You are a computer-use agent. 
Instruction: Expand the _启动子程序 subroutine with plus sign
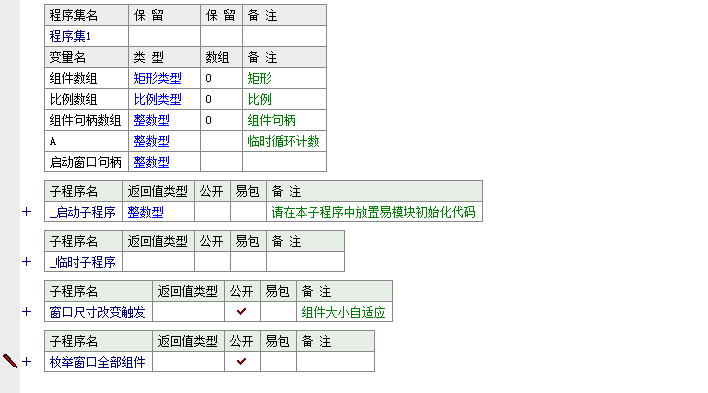(27, 212)
